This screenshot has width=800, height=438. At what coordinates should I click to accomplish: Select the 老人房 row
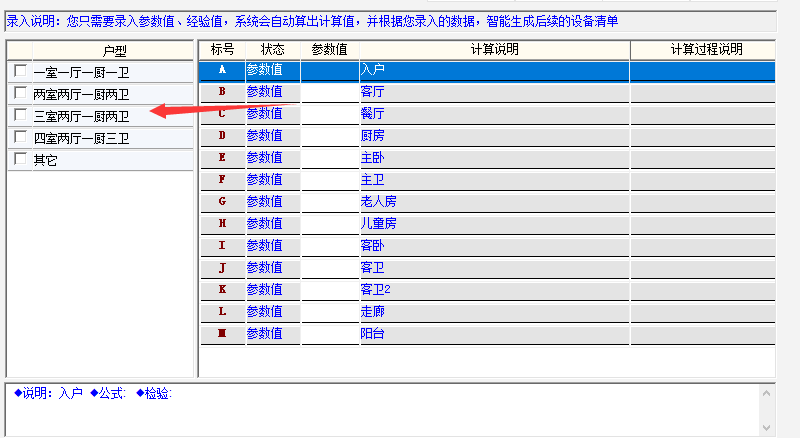coord(488,202)
